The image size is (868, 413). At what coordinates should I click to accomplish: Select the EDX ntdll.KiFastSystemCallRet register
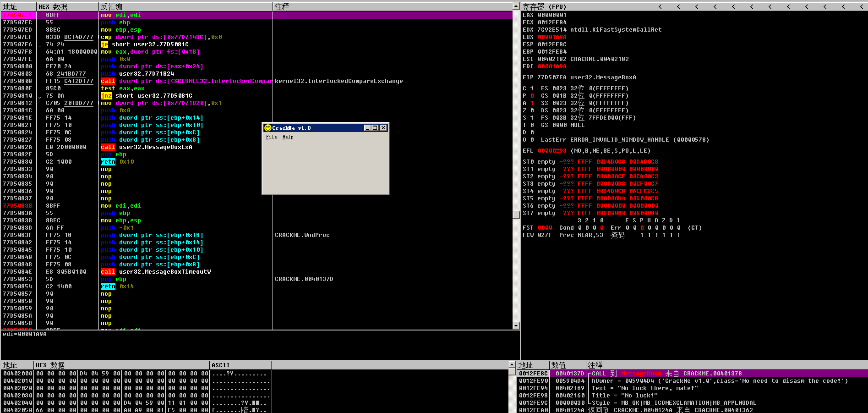point(592,30)
